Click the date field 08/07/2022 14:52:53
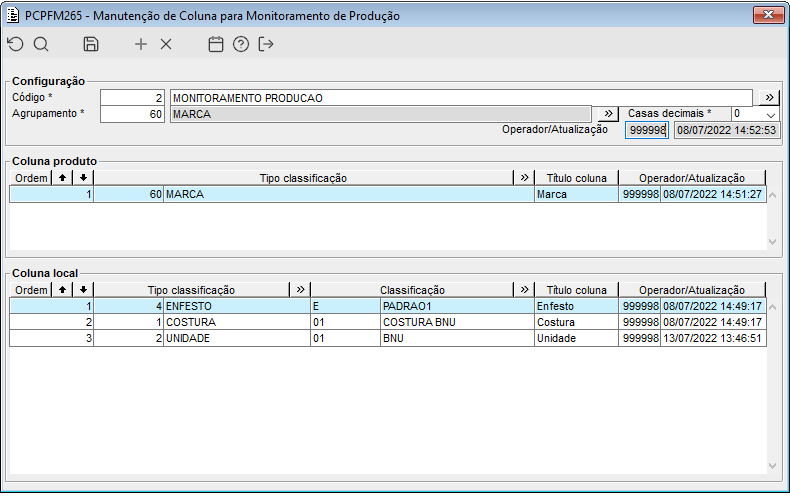 pos(727,130)
